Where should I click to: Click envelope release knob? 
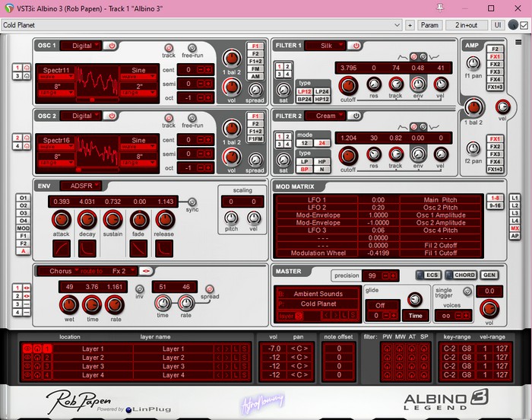pos(165,220)
